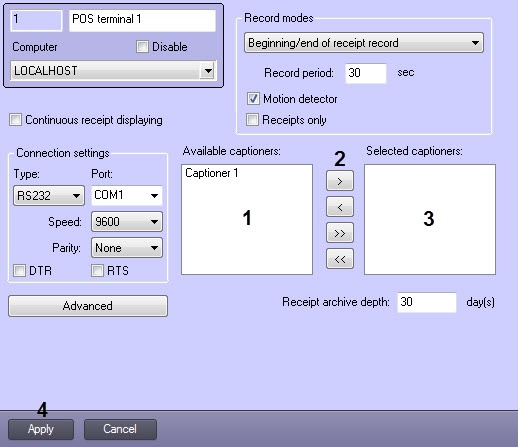Viewport: 518px width, 447px height.
Task: Open the COM1 port dropdown
Action: click(127, 195)
